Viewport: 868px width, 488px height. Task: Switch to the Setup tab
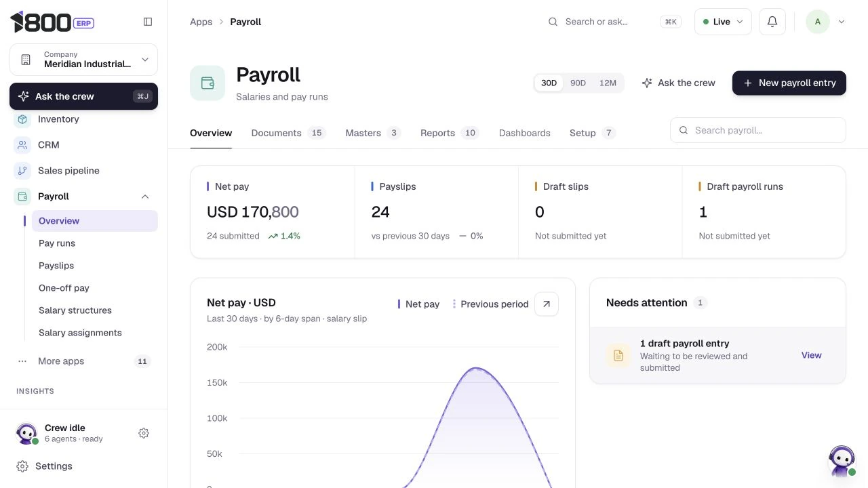(x=593, y=133)
